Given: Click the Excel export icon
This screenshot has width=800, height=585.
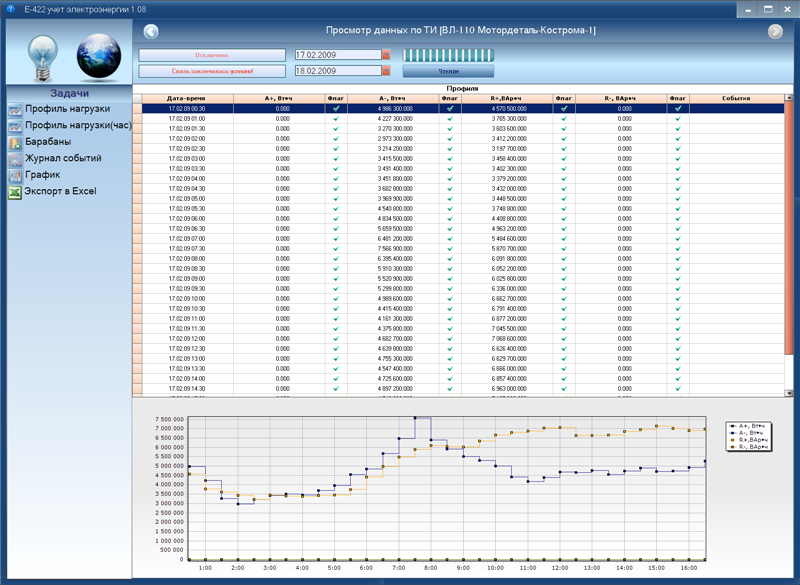Looking at the screenshot, I should [x=15, y=192].
